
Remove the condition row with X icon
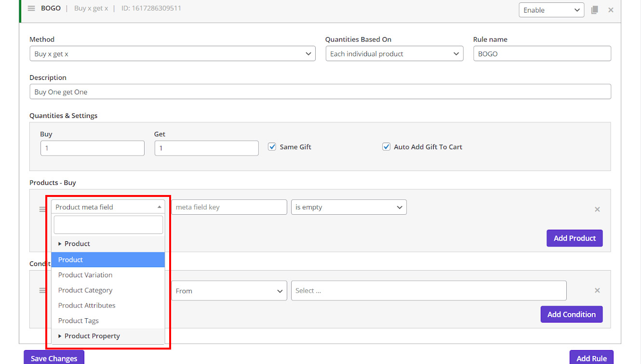[x=597, y=290]
